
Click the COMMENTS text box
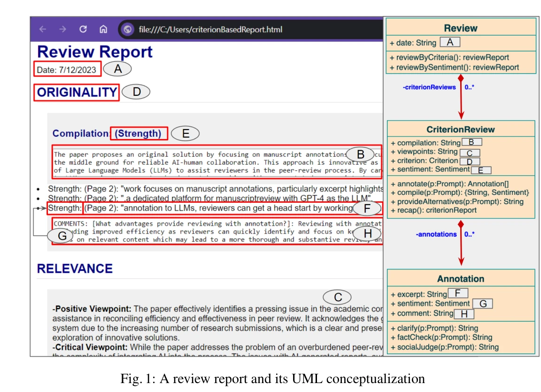[216, 231]
